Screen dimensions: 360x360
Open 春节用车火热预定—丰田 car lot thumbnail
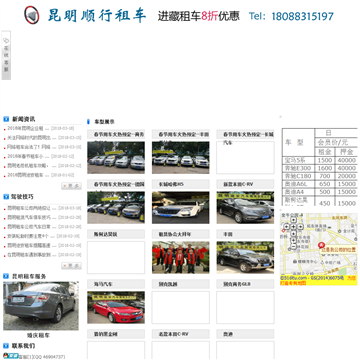181,158
